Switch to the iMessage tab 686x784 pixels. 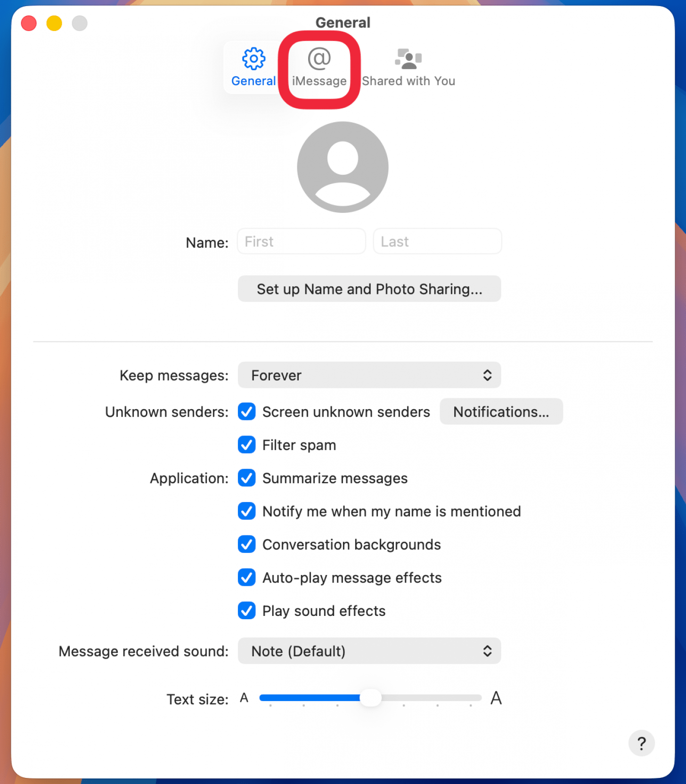click(319, 68)
